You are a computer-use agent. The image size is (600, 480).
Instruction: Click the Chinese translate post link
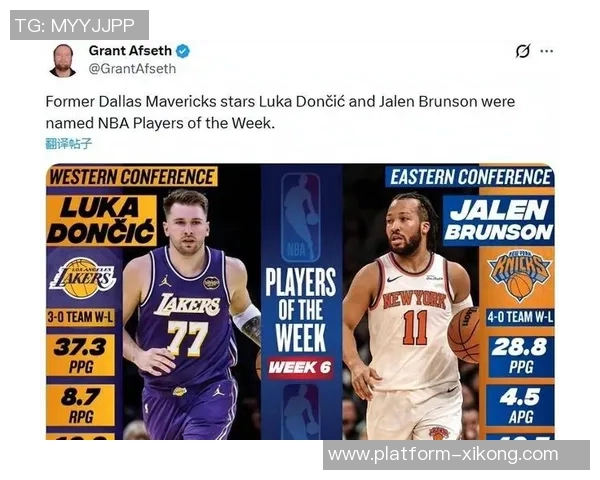[x=68, y=144]
